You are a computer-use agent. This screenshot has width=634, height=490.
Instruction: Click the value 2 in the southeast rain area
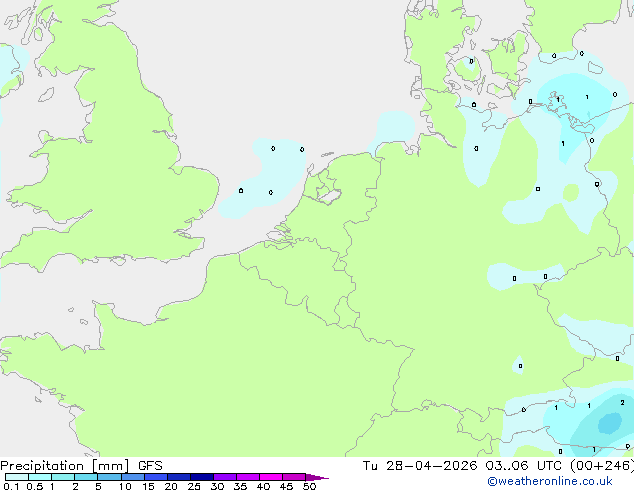point(622,402)
